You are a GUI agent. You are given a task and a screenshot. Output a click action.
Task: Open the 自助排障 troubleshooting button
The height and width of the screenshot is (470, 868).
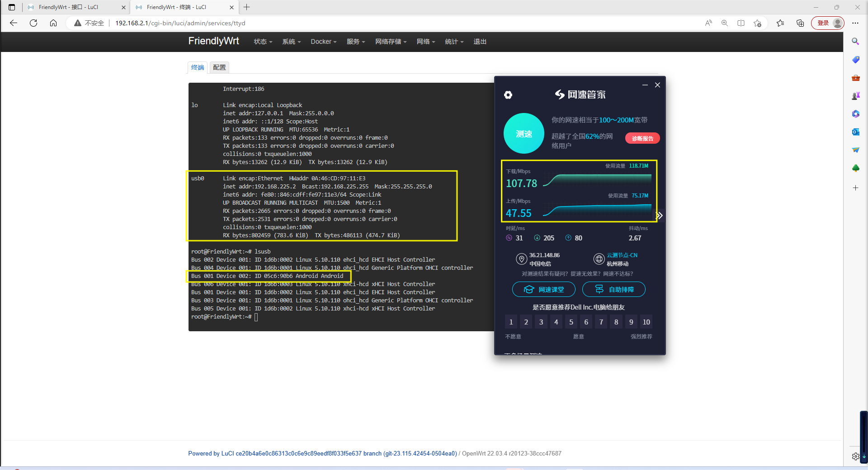click(614, 289)
